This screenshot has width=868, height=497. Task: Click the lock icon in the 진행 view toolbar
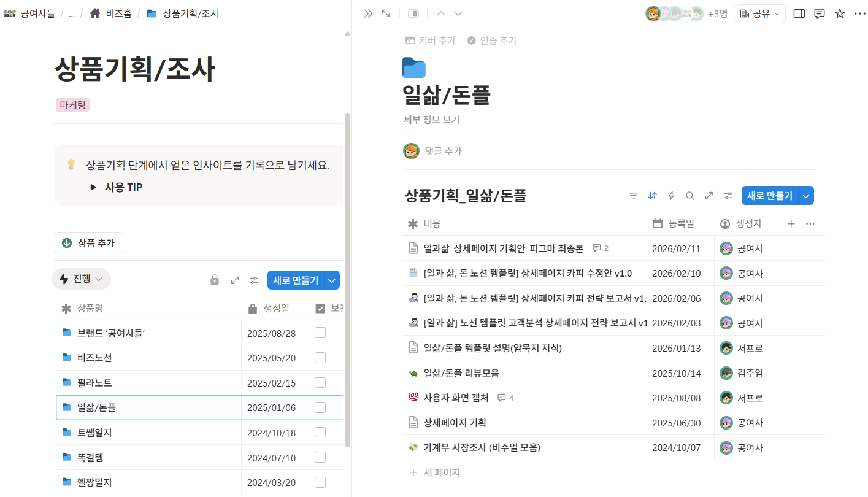[x=215, y=280]
